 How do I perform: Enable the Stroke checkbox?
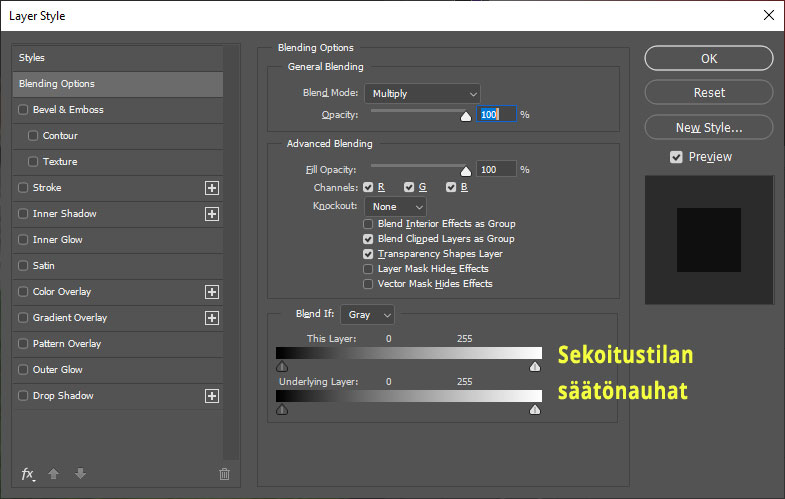pyautogui.click(x=23, y=188)
